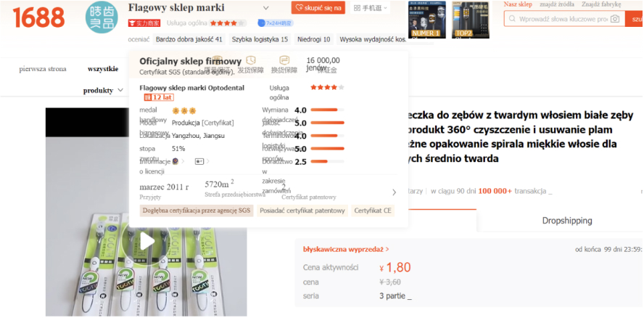
Task: Open the round teal shop avatar
Action: coord(99,17)
